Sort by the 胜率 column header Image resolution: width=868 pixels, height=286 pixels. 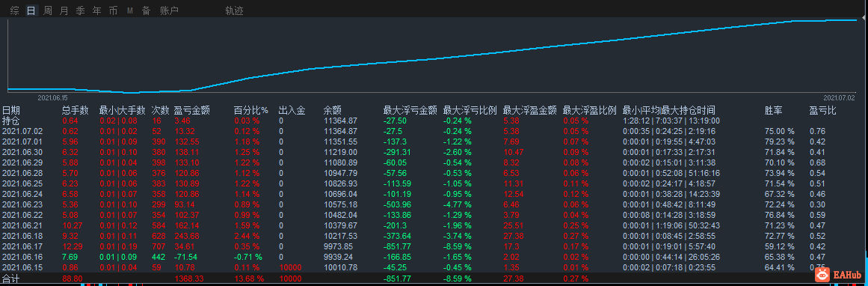coord(773,110)
